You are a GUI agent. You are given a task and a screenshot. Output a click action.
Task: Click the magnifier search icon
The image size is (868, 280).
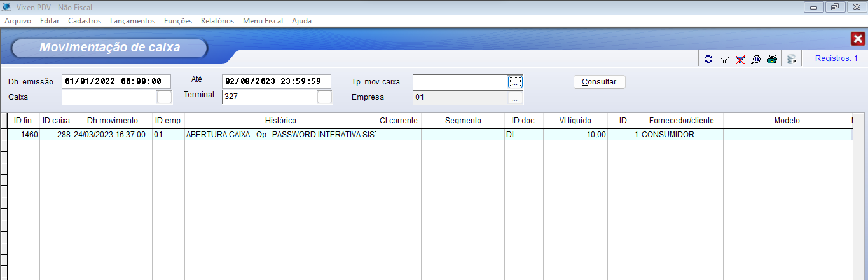coord(755,60)
